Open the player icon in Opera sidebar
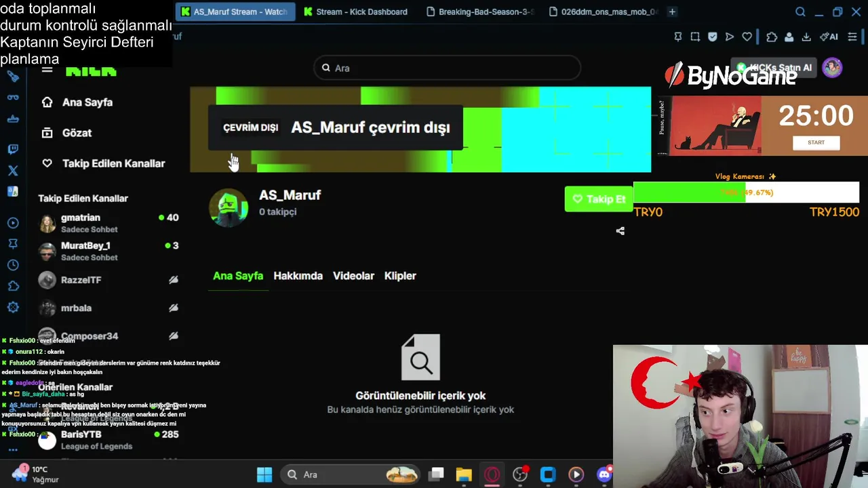 13,223
